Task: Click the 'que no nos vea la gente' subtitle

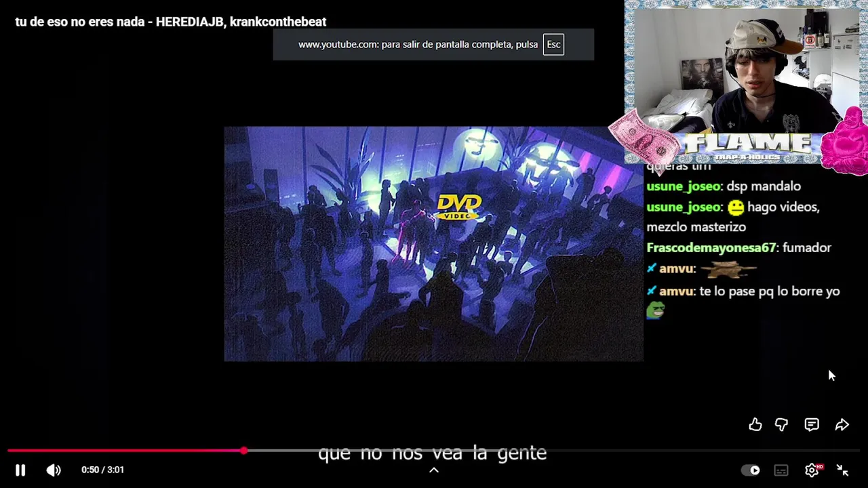Action: point(433,453)
